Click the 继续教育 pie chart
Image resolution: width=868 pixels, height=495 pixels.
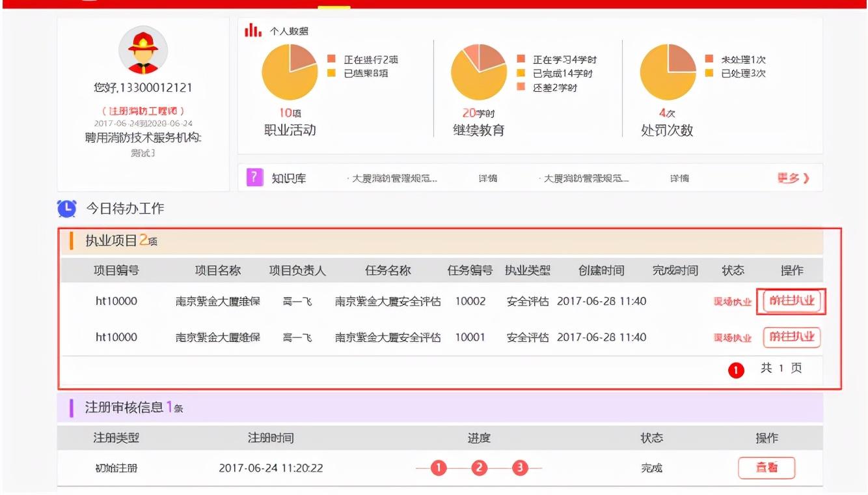pos(479,72)
